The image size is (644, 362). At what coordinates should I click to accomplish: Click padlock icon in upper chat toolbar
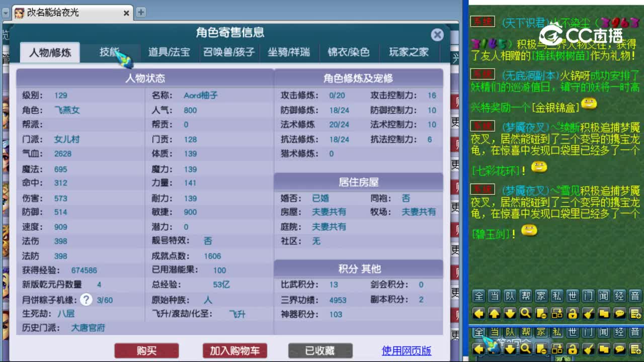tap(573, 314)
